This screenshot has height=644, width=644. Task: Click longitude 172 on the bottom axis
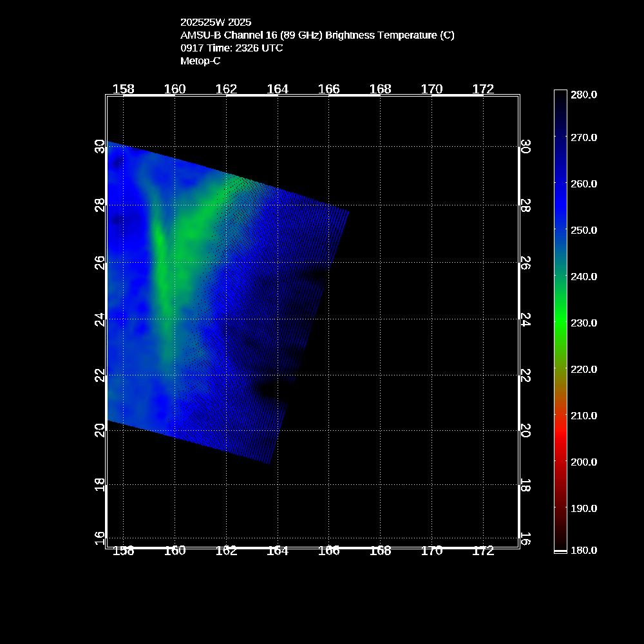pos(483,551)
